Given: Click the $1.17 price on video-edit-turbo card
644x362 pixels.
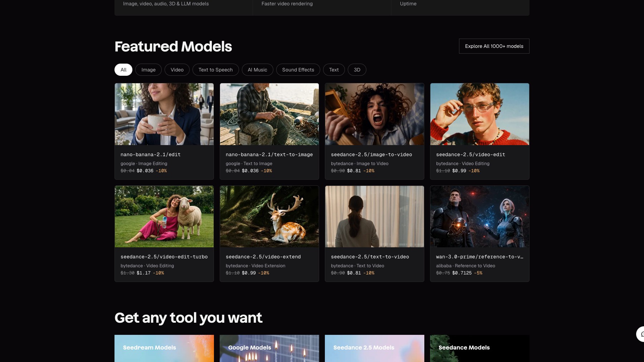Looking at the screenshot, I should [x=143, y=273].
